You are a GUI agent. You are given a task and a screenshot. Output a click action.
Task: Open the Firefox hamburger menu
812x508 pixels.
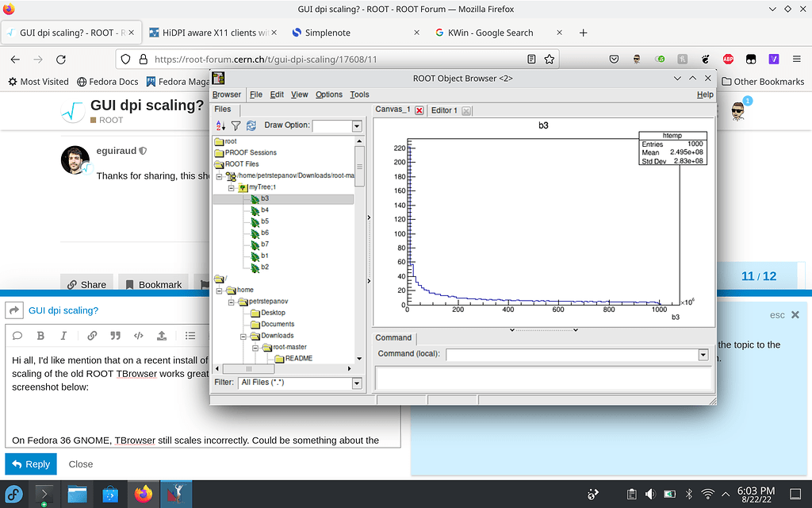796,59
